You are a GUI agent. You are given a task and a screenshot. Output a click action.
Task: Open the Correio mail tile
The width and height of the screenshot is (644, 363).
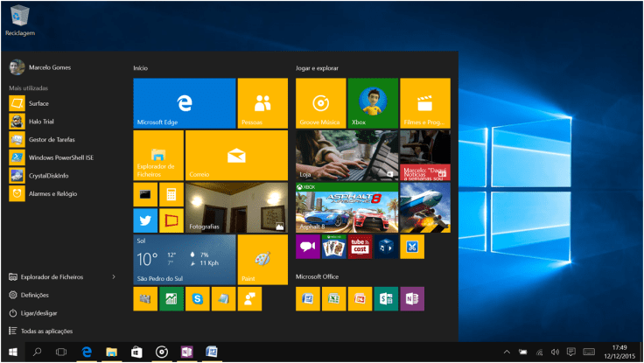[236, 156]
